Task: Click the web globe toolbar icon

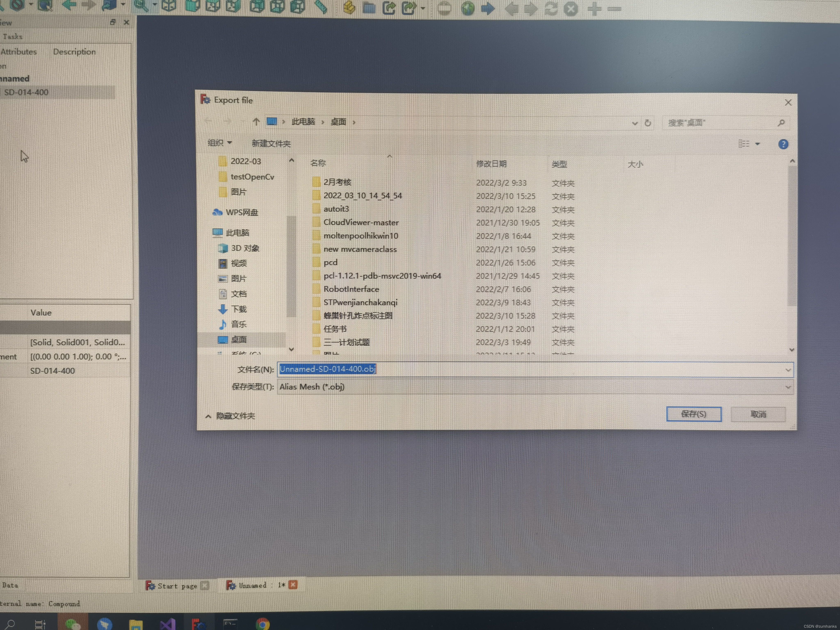Action: [x=467, y=8]
